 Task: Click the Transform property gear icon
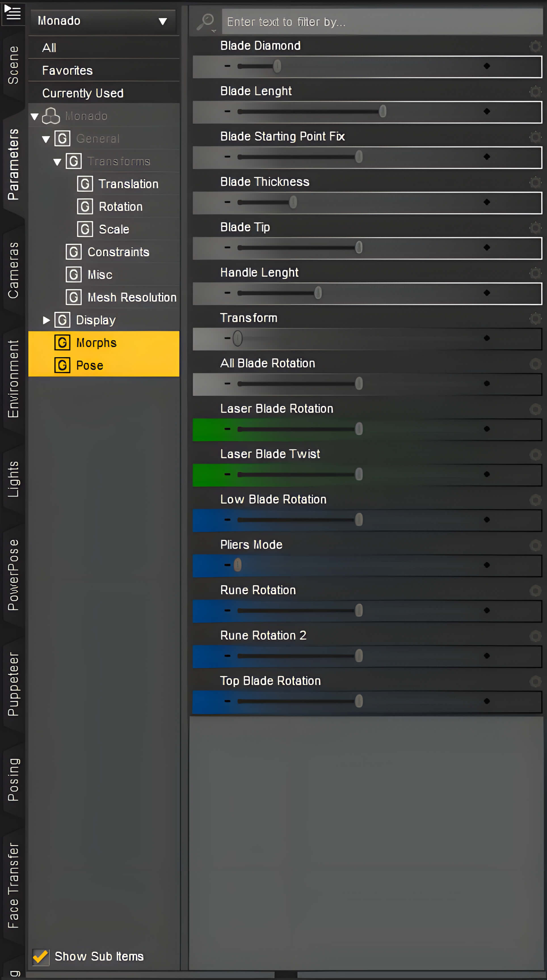point(535,318)
